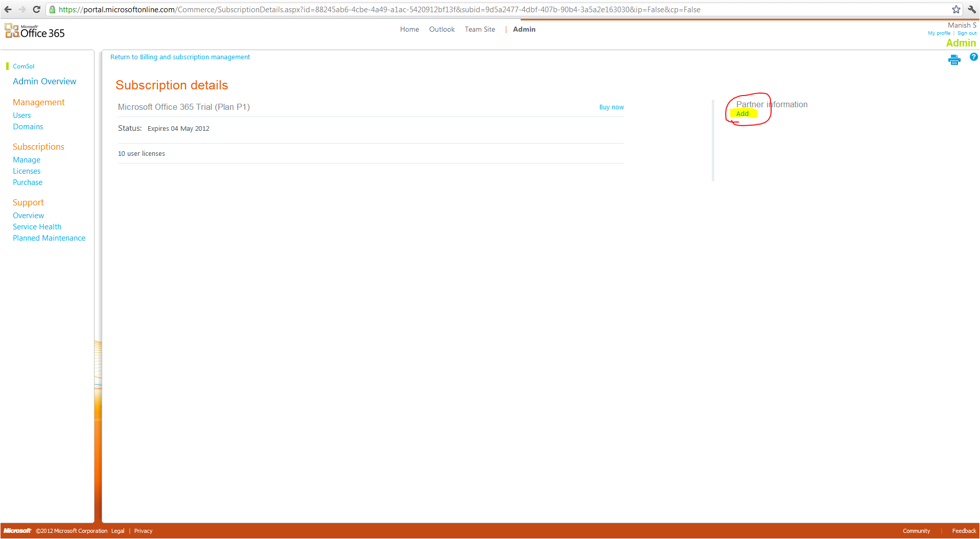Add partner information
This screenshot has width=980, height=539.
742,114
